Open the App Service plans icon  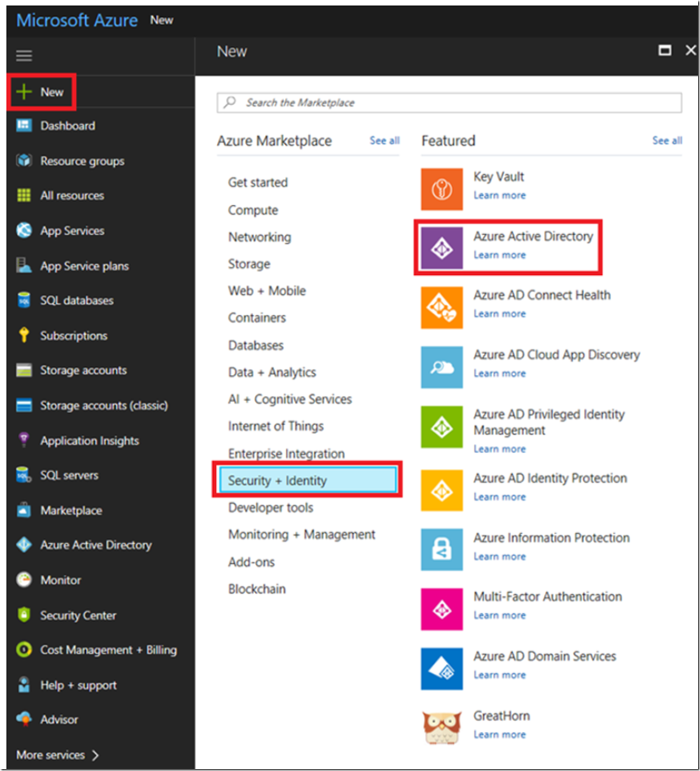[24, 265]
